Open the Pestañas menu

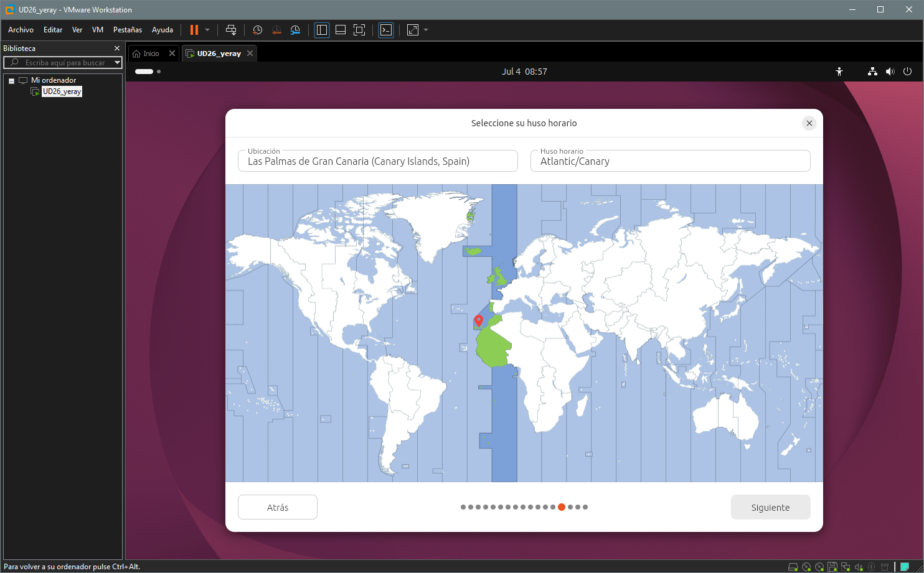click(x=128, y=30)
